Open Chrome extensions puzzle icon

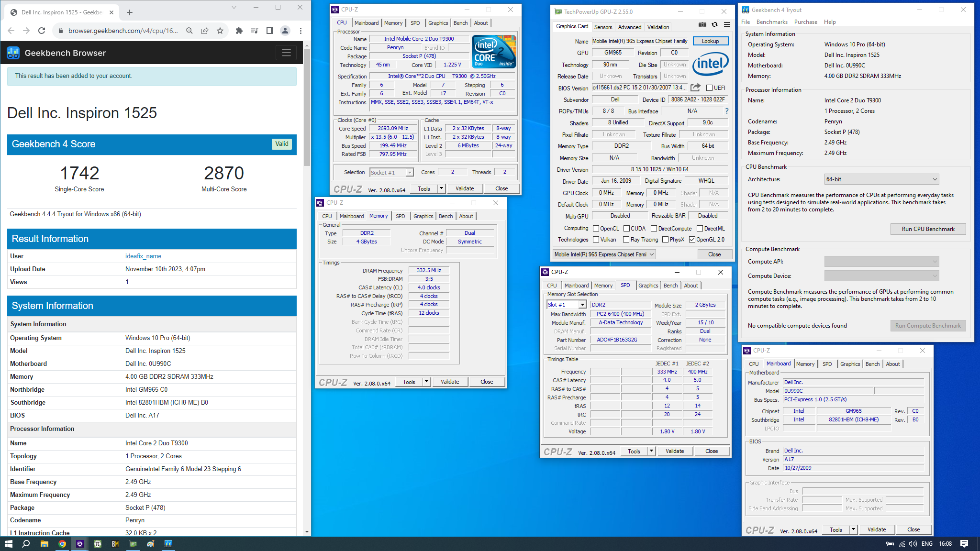[239, 31]
